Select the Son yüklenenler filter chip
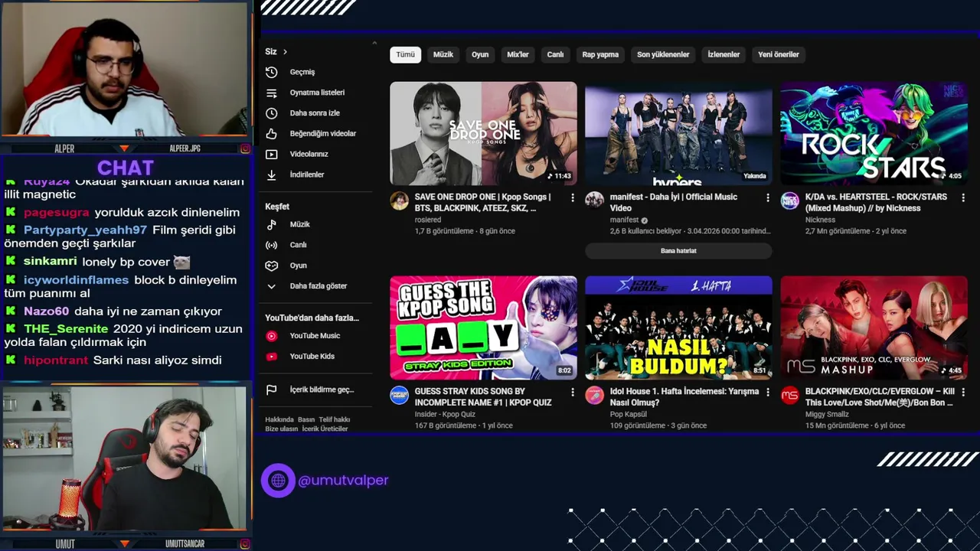 pos(663,54)
